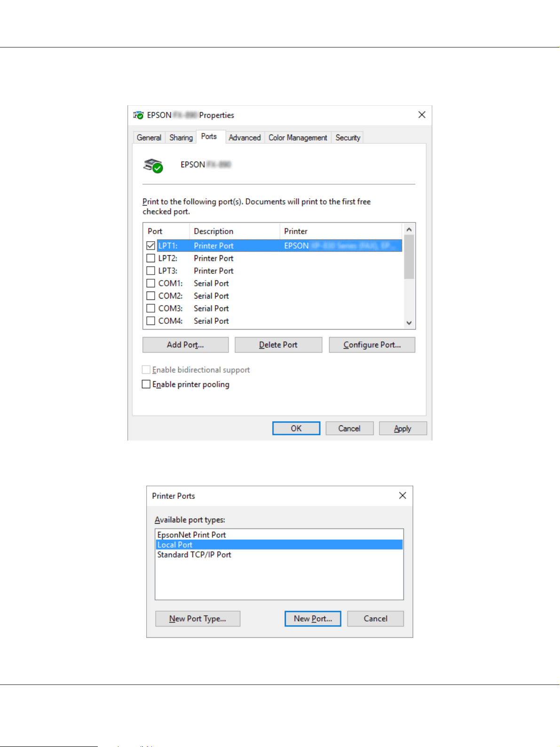Open the Sharing tab
This screenshot has width=560, height=747.
click(181, 137)
